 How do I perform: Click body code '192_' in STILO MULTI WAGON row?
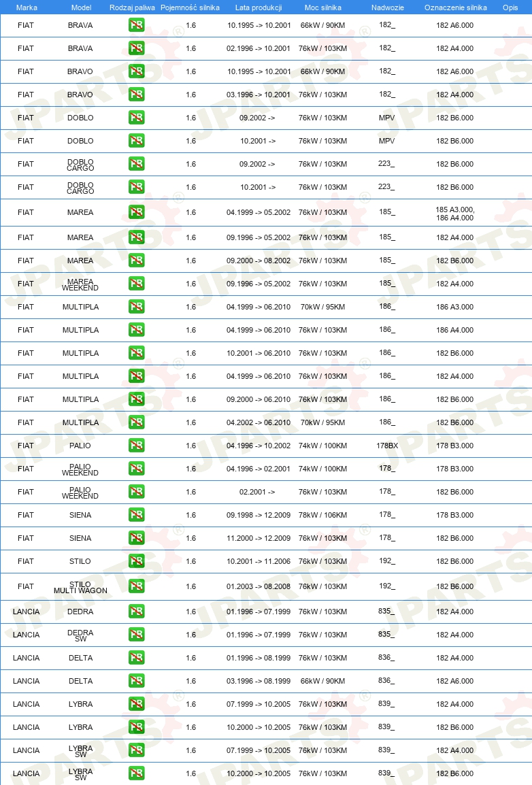(x=387, y=586)
